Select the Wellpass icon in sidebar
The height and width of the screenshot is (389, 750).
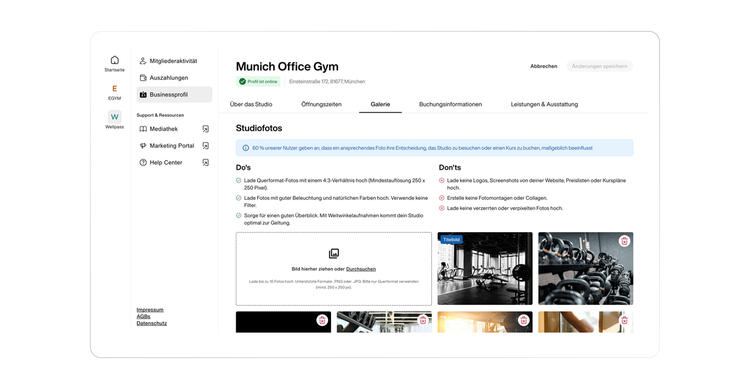point(114,117)
